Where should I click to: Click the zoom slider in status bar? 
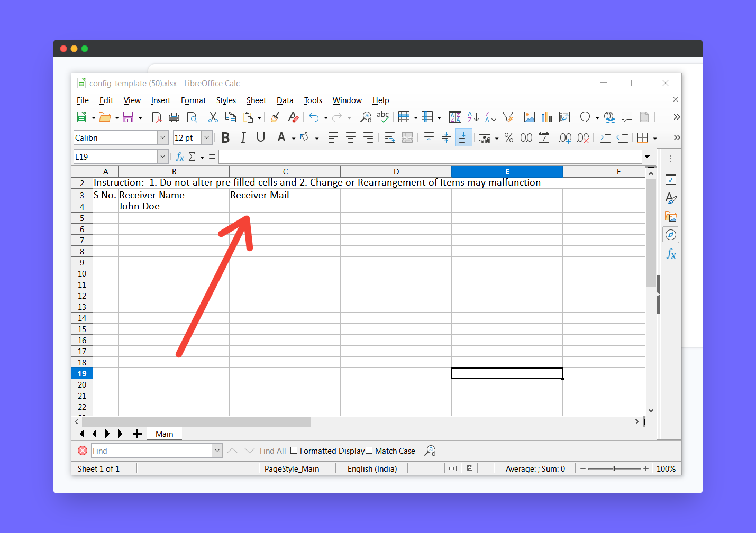614,468
